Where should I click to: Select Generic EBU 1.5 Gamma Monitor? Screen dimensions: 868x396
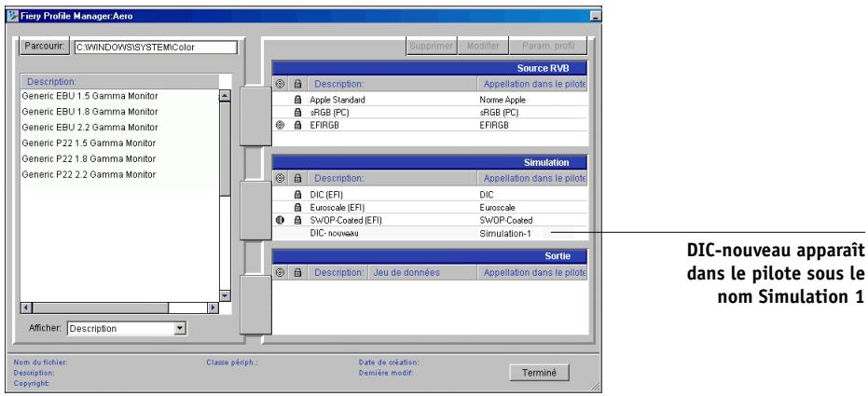click(90, 96)
